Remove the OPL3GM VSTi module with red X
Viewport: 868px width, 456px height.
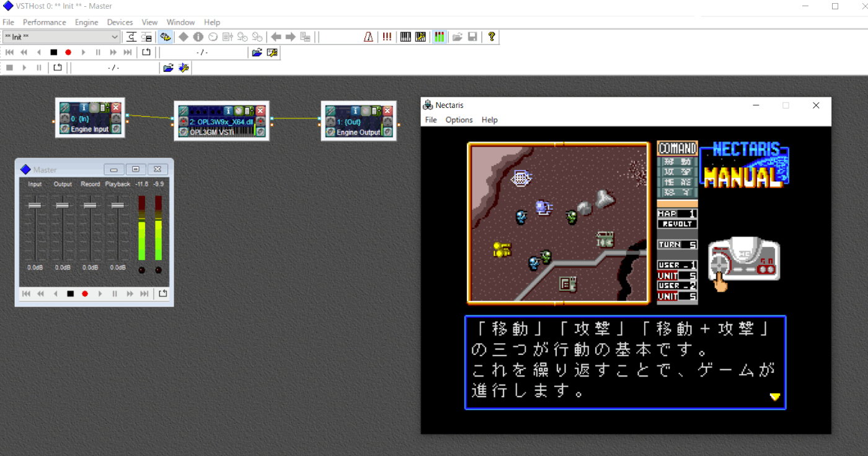click(260, 110)
